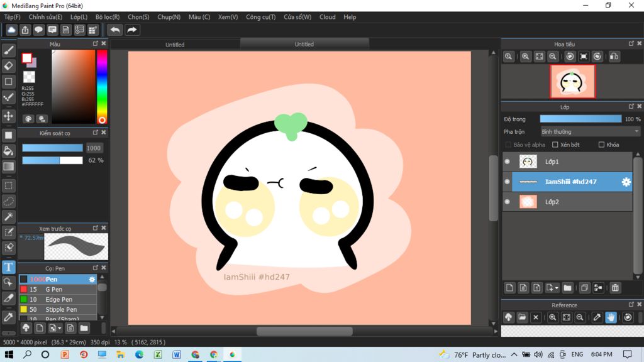Adjust the Độ trong opacity slider

pos(580,119)
